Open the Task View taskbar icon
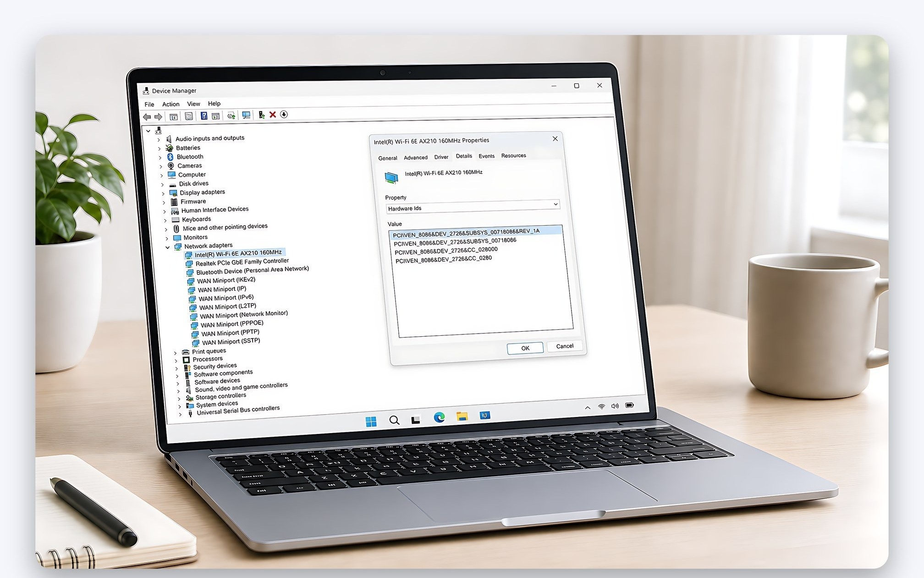This screenshot has width=924, height=578. click(x=416, y=419)
